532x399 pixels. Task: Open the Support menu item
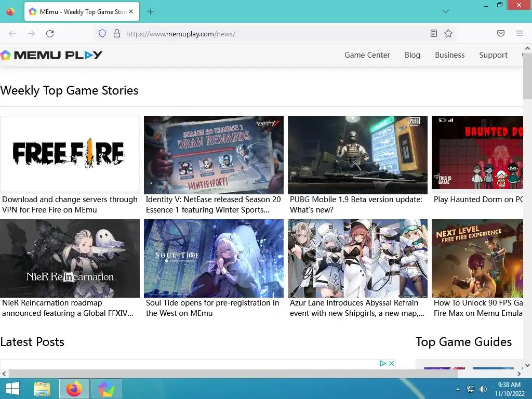(x=493, y=55)
